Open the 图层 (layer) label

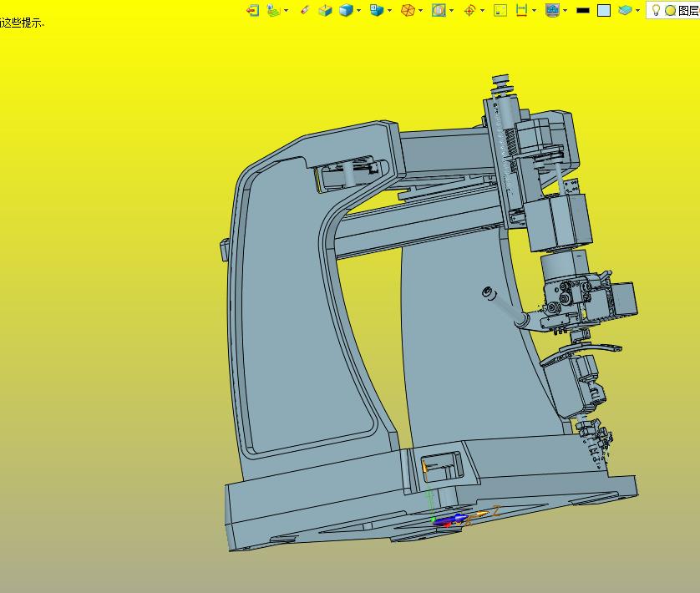pos(688,10)
